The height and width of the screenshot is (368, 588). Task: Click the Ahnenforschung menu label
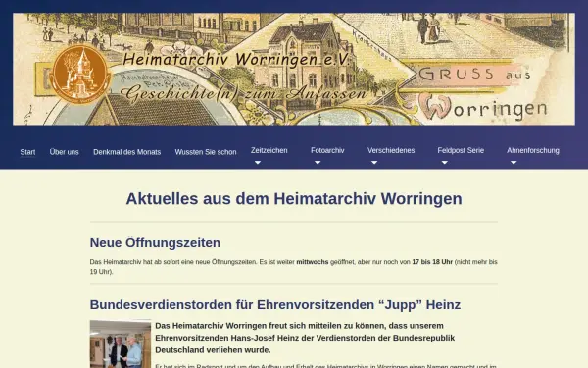click(x=533, y=150)
